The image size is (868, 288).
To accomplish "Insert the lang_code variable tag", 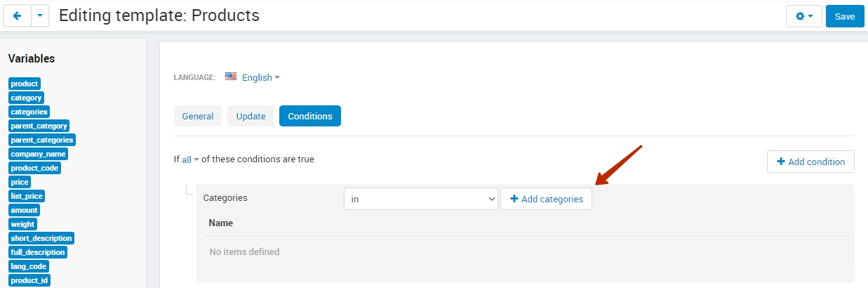I will pyautogui.click(x=29, y=266).
